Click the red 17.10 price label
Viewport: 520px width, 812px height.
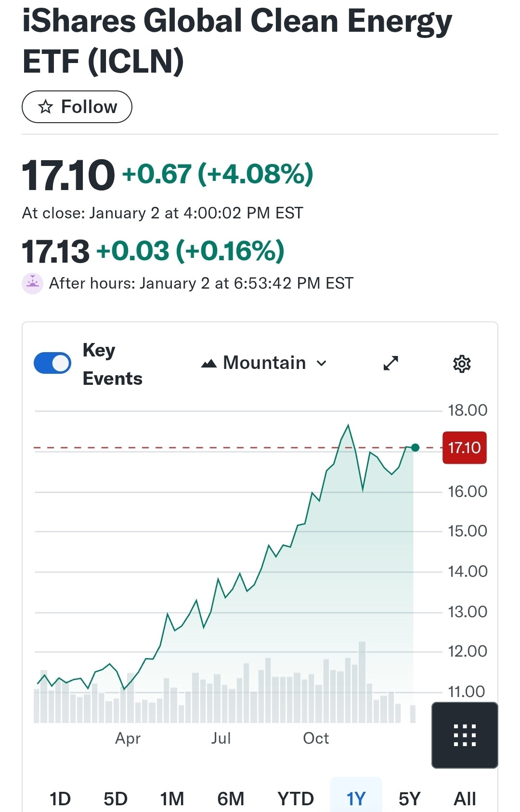[464, 448]
